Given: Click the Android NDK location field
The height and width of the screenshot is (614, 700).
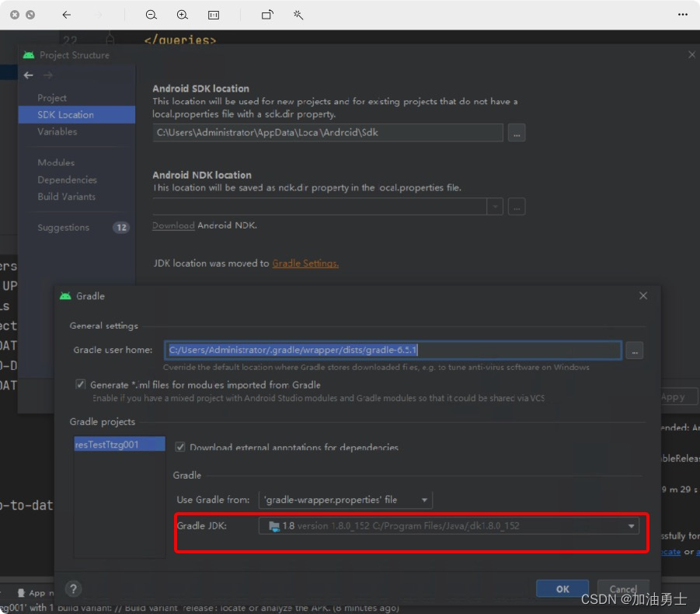Looking at the screenshot, I should tap(319, 207).
